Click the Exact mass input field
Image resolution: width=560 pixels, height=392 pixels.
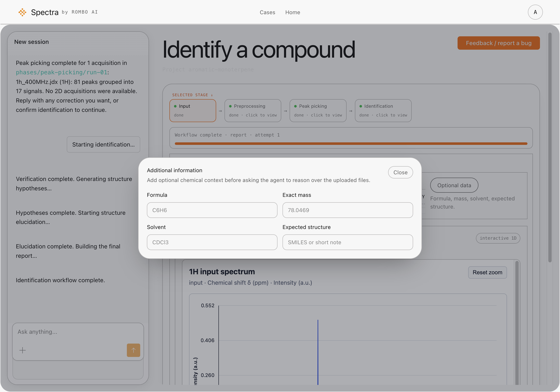tap(348, 210)
